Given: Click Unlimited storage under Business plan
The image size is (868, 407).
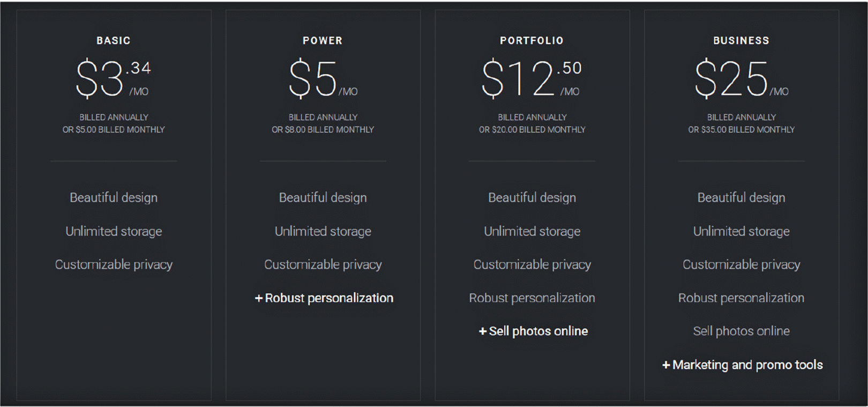Looking at the screenshot, I should 741,231.
